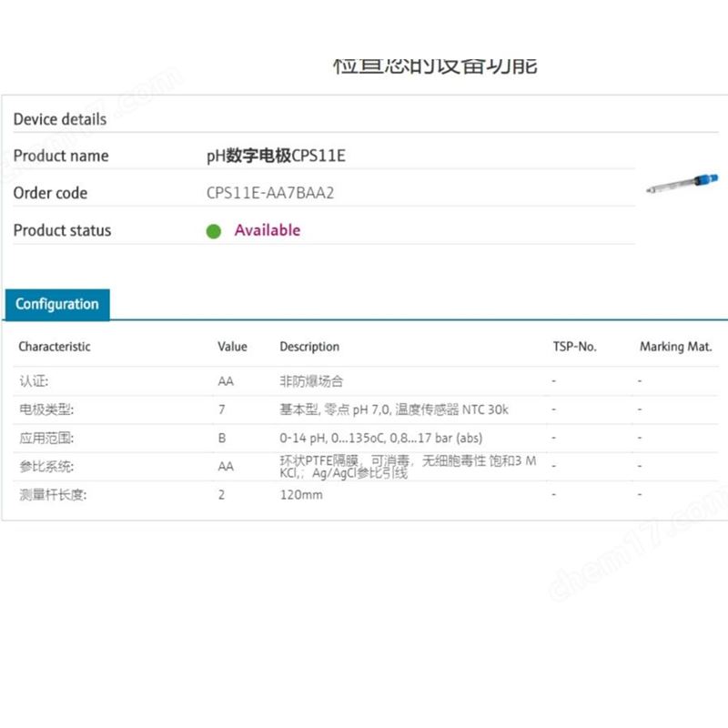Select the PTFE隔膜 reference system description
This screenshot has height=728, width=728.
tap(408, 467)
